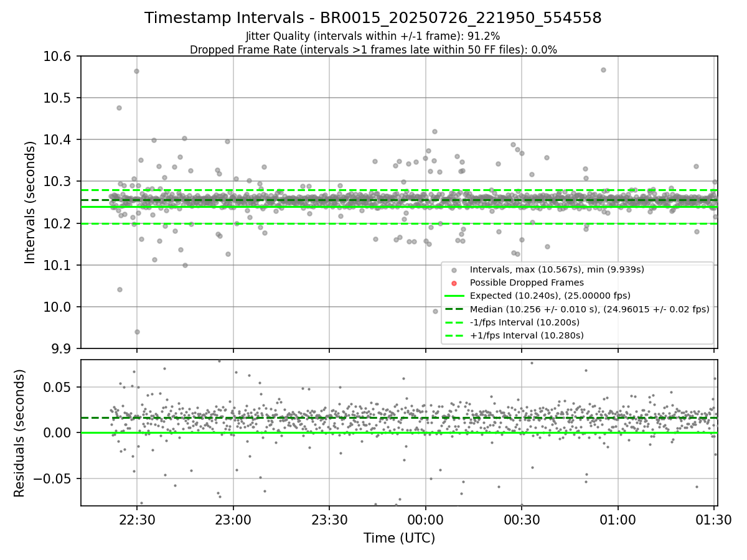747x560 pixels.
Task: Select the 'Jitter Quality' 91.2% subtitle line
Action: pyautogui.click(x=373, y=36)
